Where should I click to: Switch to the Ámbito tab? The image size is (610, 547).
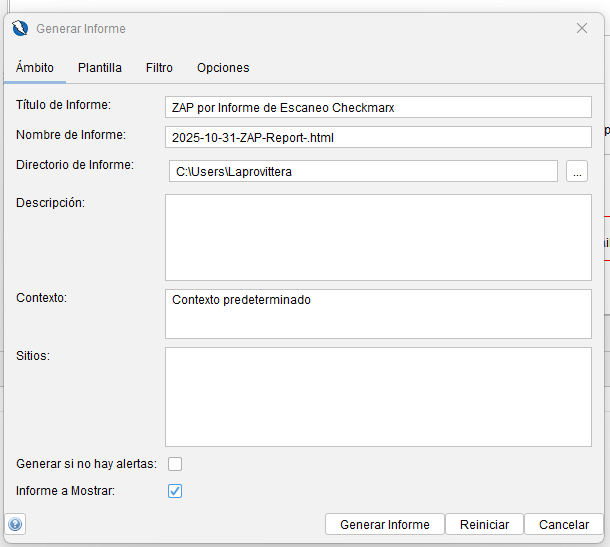point(35,68)
